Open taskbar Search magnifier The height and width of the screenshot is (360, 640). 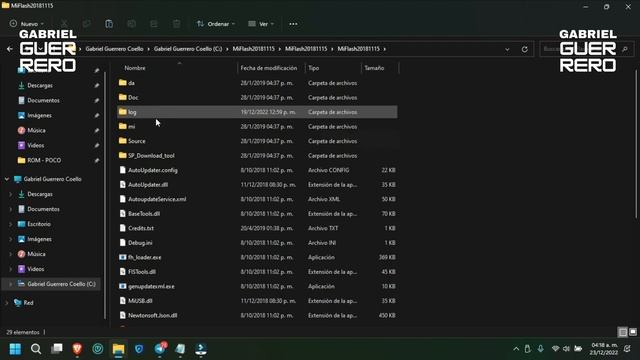click(36, 349)
